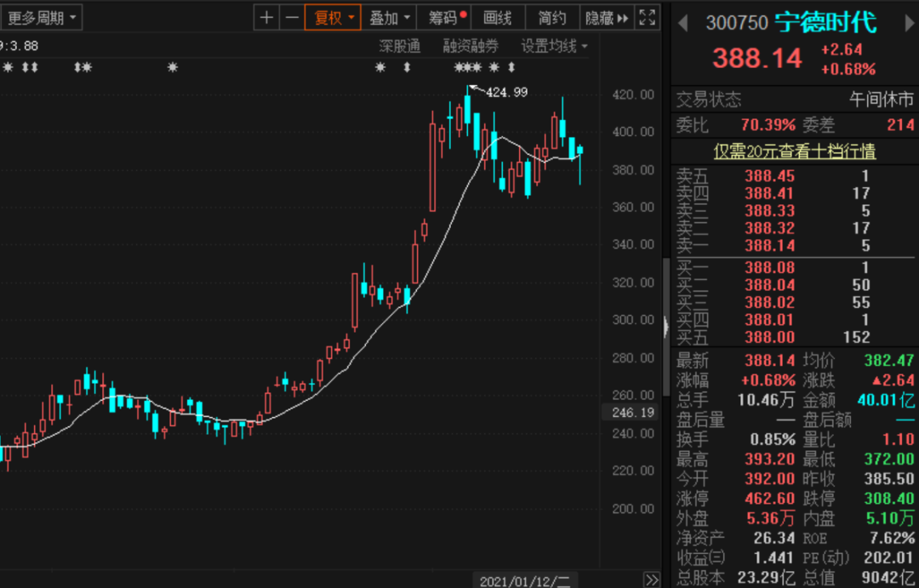Click 最低 value 372.00
This screenshot has width=919, height=588.
(888, 459)
